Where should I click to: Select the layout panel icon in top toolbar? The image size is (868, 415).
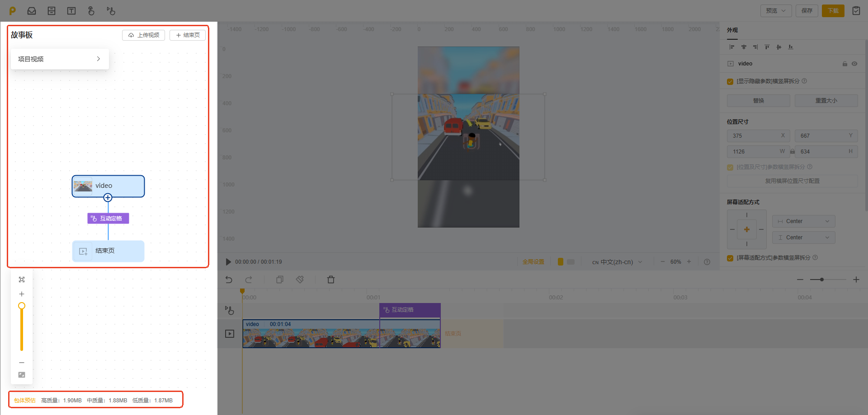click(x=52, y=11)
